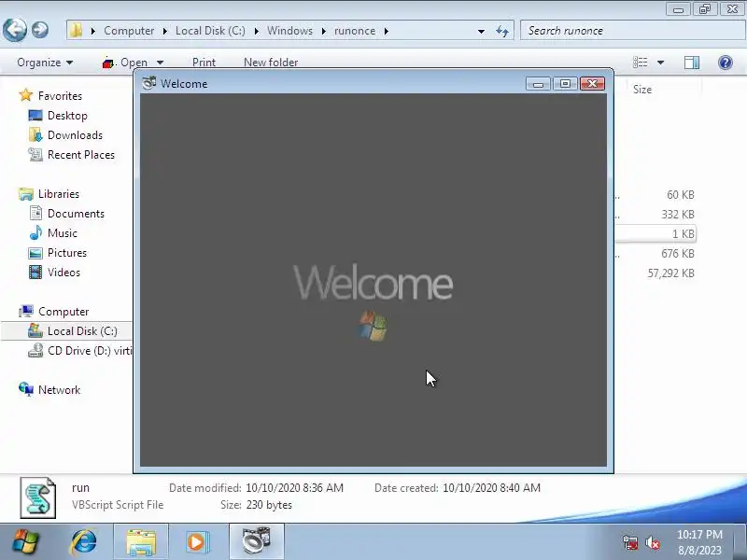747x560 pixels.
Task: Create a New folder
Action: coord(271,63)
